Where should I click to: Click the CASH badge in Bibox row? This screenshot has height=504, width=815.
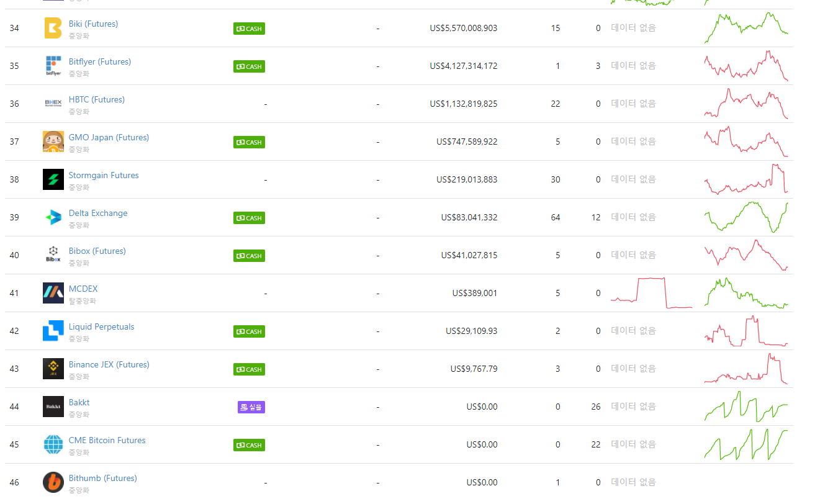tap(249, 256)
